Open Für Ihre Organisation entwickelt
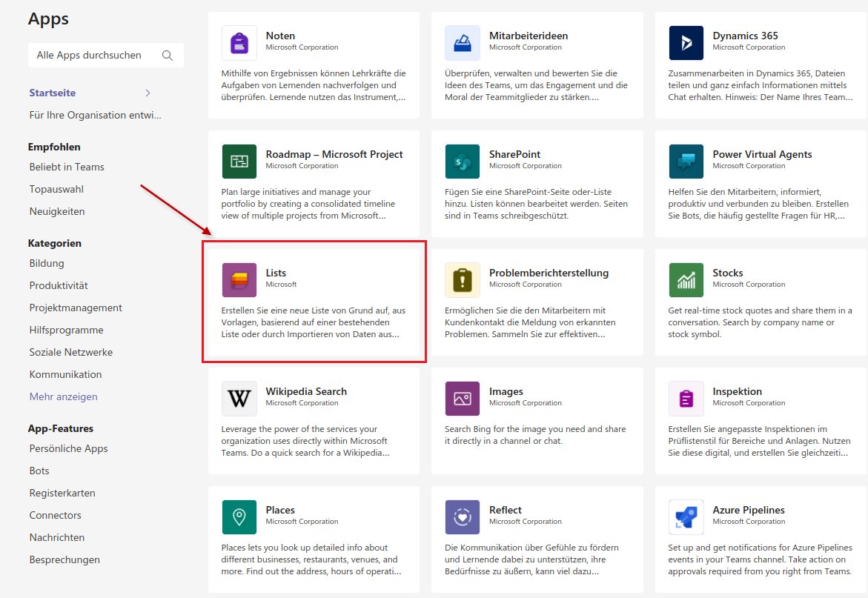This screenshot has width=868, height=598. click(x=95, y=115)
